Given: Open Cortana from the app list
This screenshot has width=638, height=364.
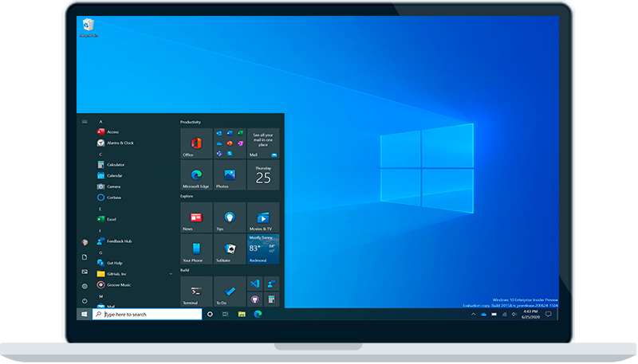Looking at the screenshot, I should tap(109, 198).
